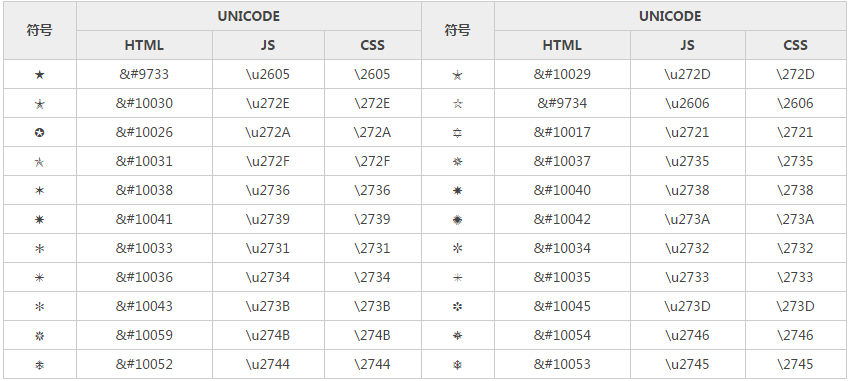Select the JS code \u272D
Image resolution: width=850 pixels, height=381 pixels.
tap(687, 74)
